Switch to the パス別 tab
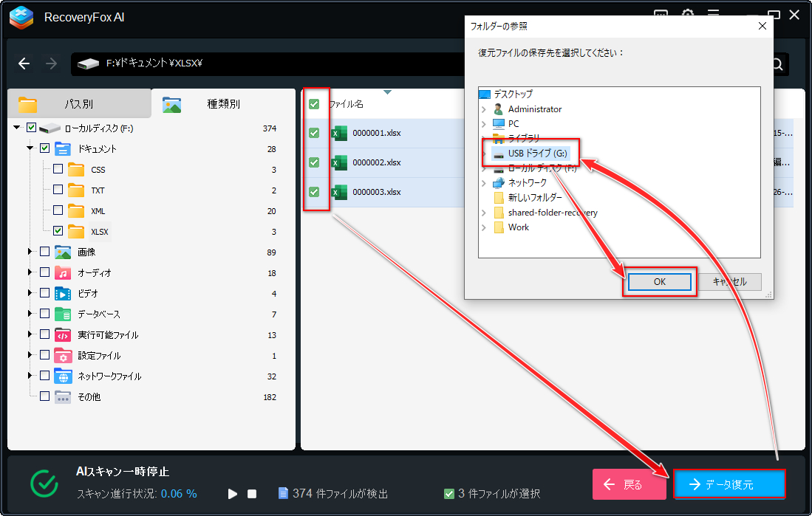 78,104
